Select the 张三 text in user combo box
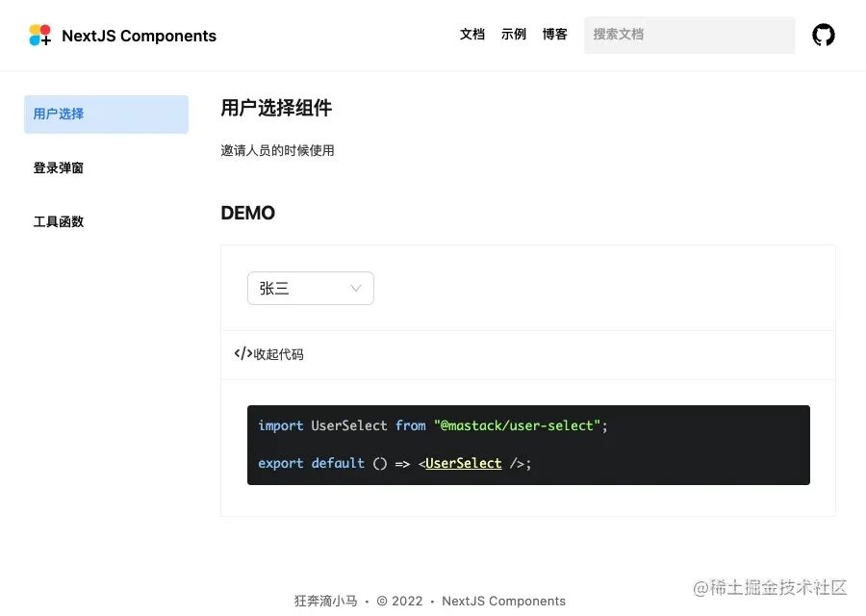Viewport: 866px width, 616px height. click(x=274, y=289)
